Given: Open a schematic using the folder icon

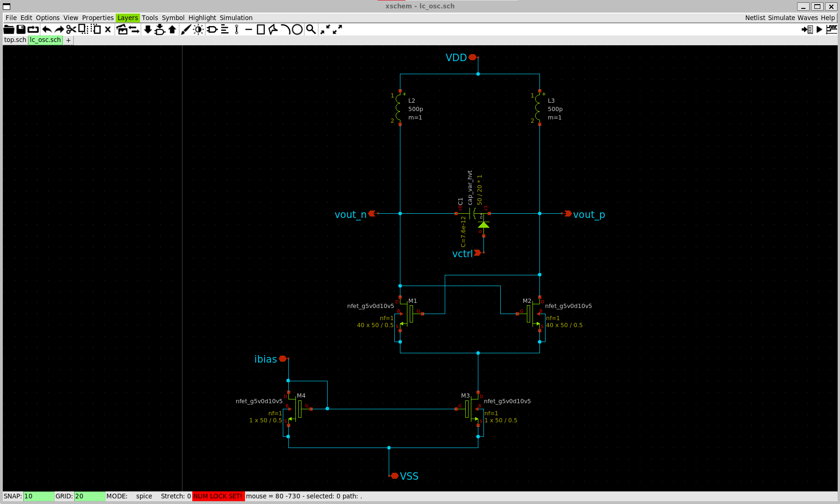Looking at the screenshot, I should pyautogui.click(x=8, y=29).
